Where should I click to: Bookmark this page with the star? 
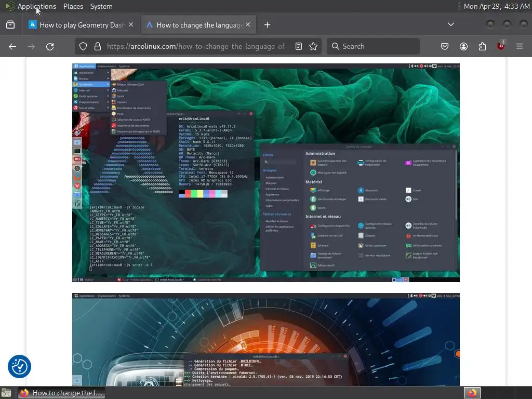(313, 46)
